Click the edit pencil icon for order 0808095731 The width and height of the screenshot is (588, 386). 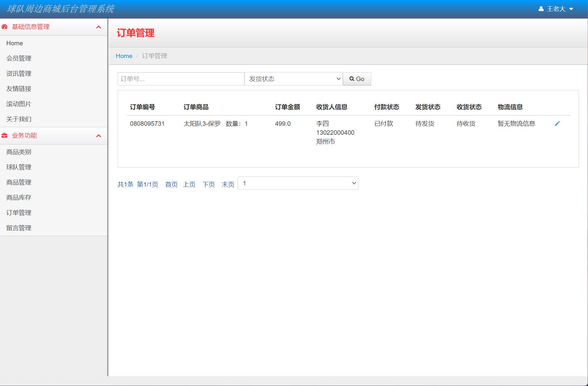(x=557, y=123)
